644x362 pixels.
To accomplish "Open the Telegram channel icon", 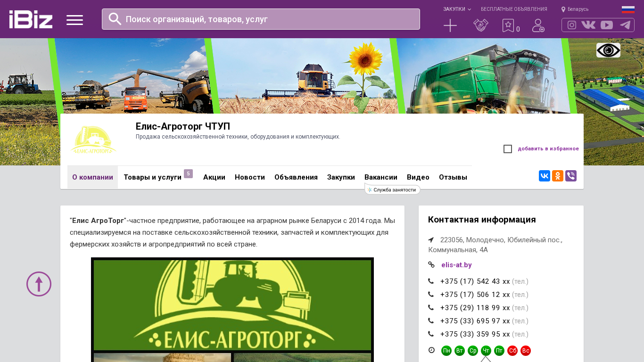I will tap(625, 25).
